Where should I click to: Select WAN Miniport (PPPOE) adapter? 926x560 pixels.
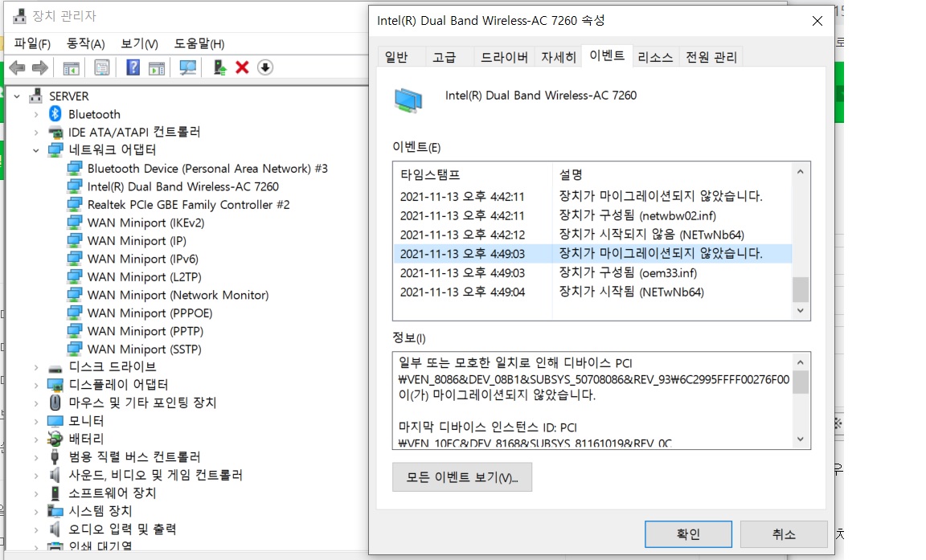[150, 313]
